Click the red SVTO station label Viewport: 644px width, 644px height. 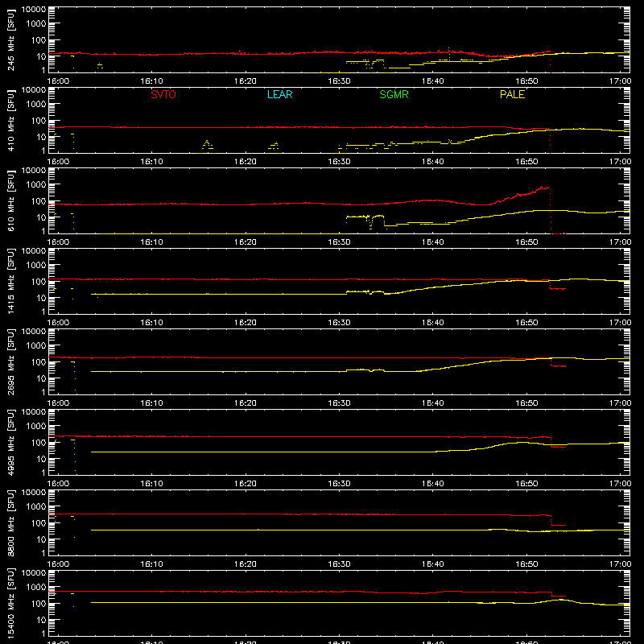pyautogui.click(x=163, y=94)
